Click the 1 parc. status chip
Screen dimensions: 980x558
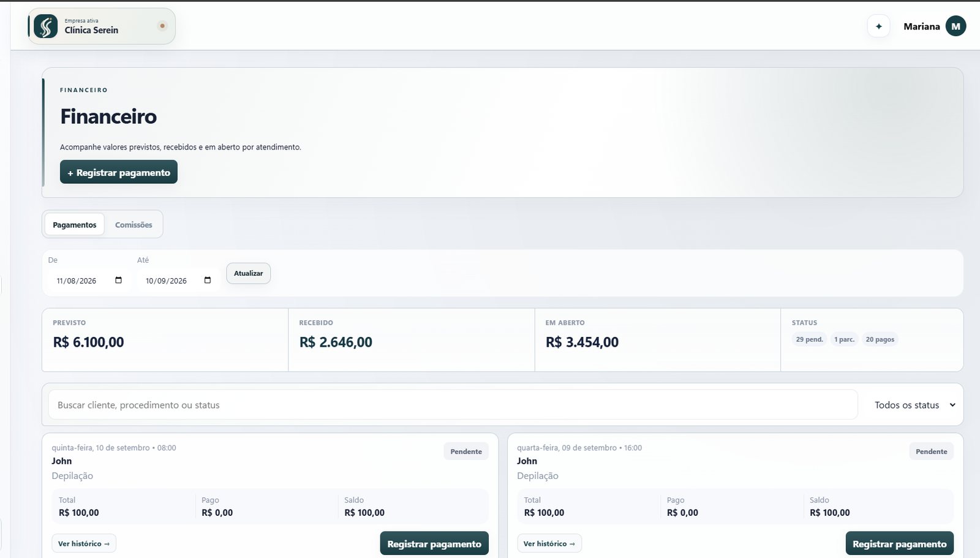(x=844, y=339)
